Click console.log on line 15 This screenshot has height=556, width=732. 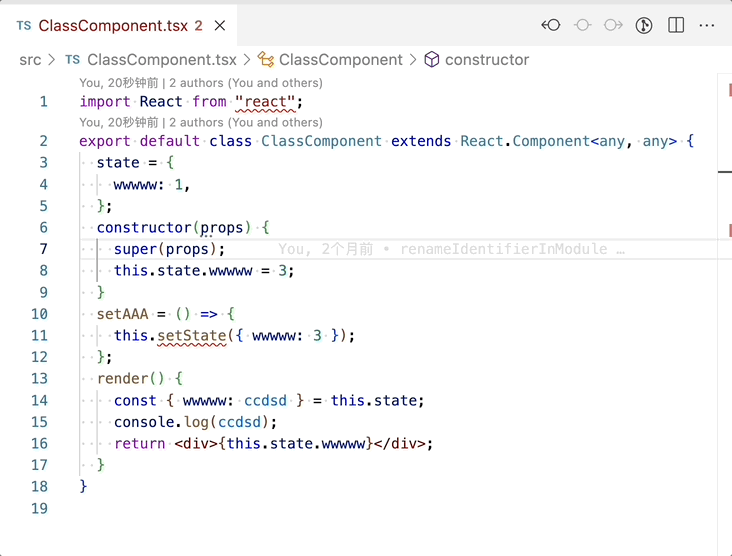click(x=162, y=422)
